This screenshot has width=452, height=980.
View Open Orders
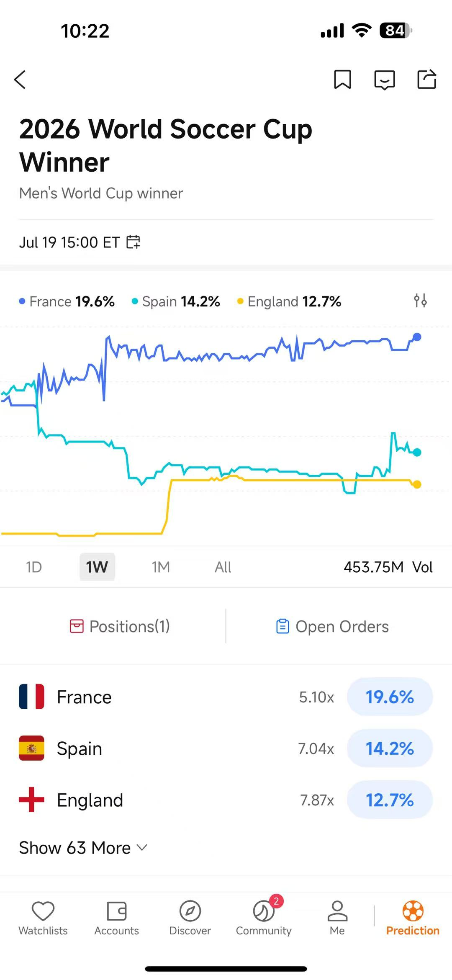click(x=332, y=627)
